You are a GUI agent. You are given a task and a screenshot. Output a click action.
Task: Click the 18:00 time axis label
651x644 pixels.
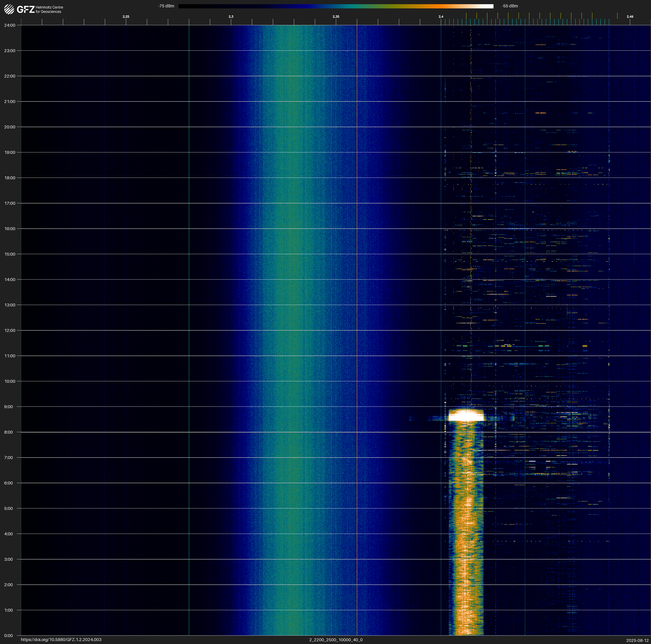(x=10, y=178)
